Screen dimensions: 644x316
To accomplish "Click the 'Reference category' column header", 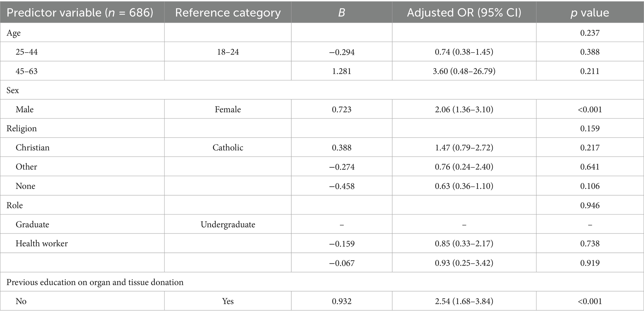I will point(228,13).
